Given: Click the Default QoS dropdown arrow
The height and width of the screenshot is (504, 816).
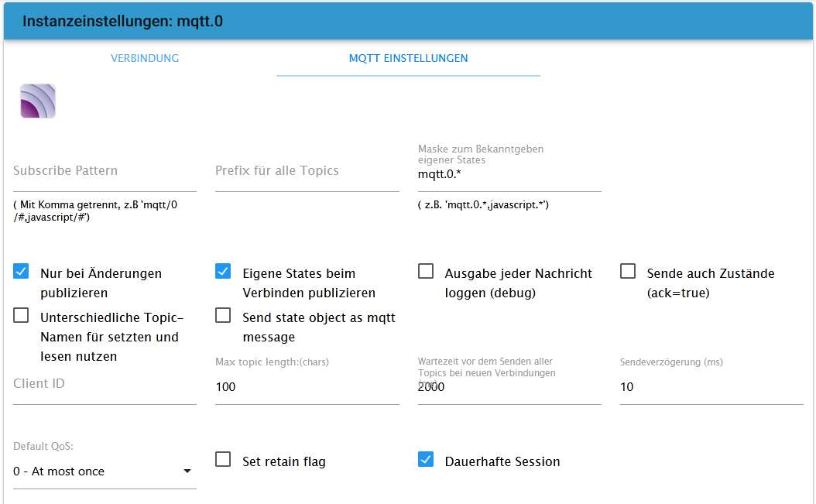Looking at the screenshot, I should click(x=187, y=471).
